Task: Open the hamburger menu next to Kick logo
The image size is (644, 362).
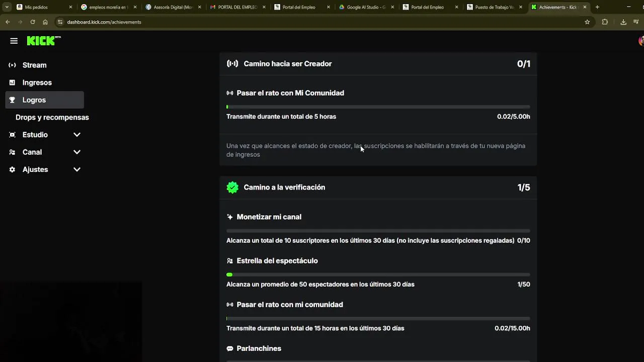Action: [x=14, y=41]
